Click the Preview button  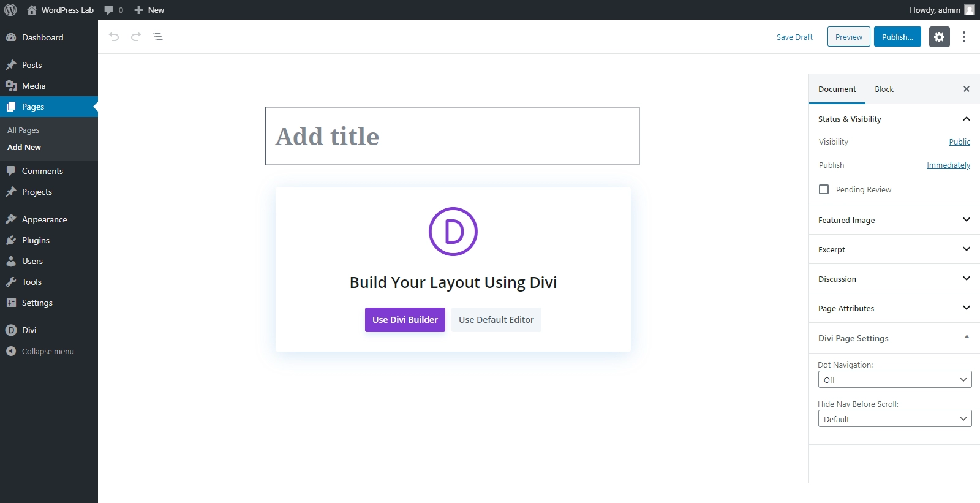click(849, 37)
